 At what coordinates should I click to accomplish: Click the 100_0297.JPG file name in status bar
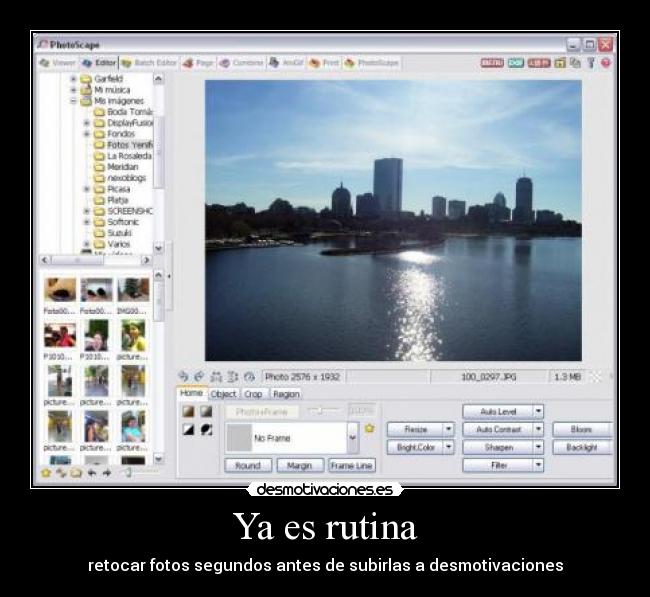[489, 376]
